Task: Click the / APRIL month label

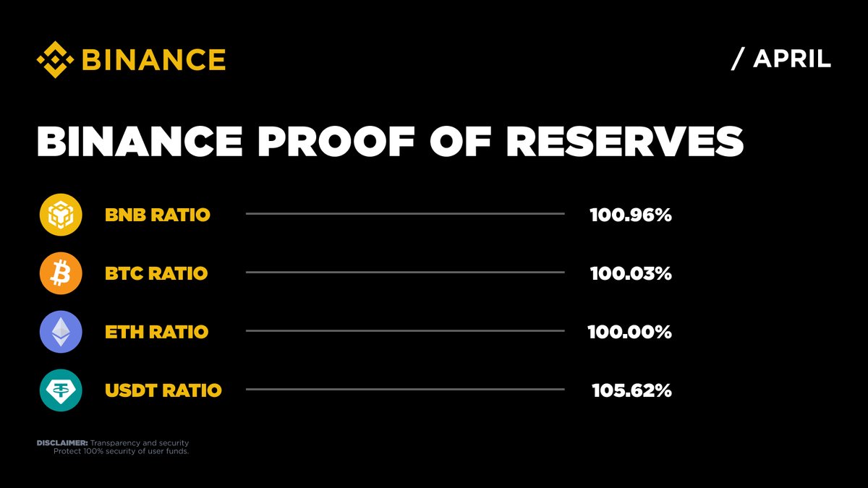Action: [x=780, y=59]
